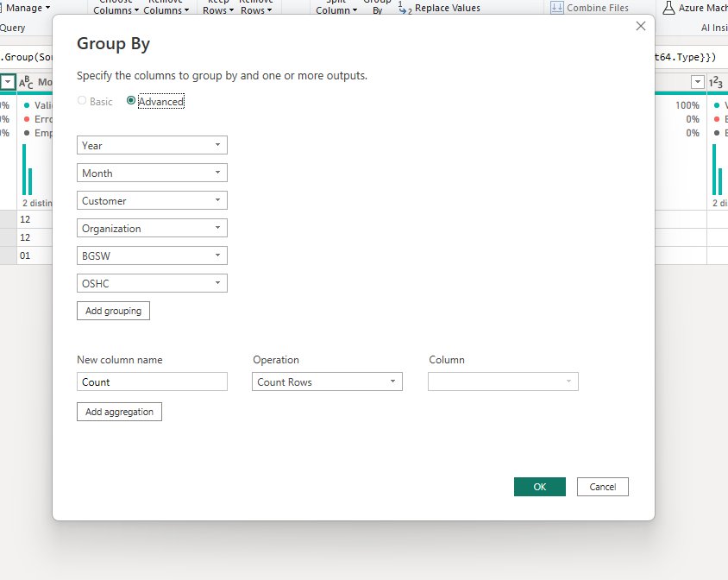The width and height of the screenshot is (728, 580).
Task: Select the Advanced radio option
Action: pos(131,100)
